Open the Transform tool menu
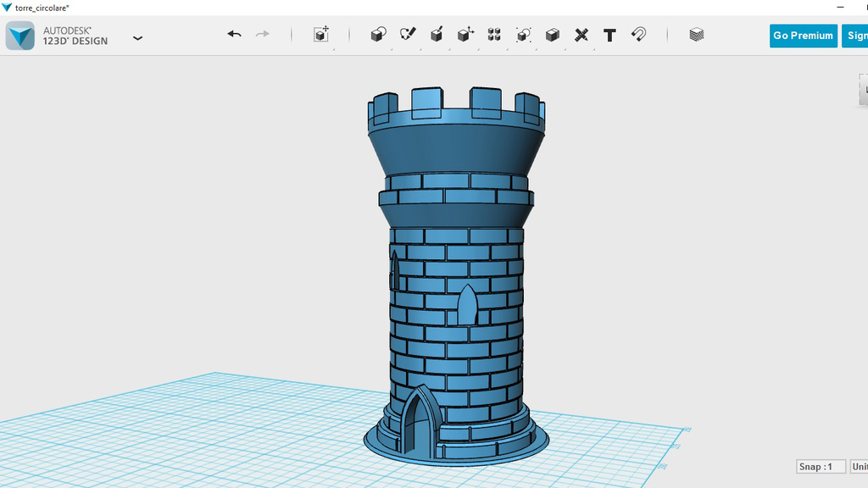 (x=321, y=35)
